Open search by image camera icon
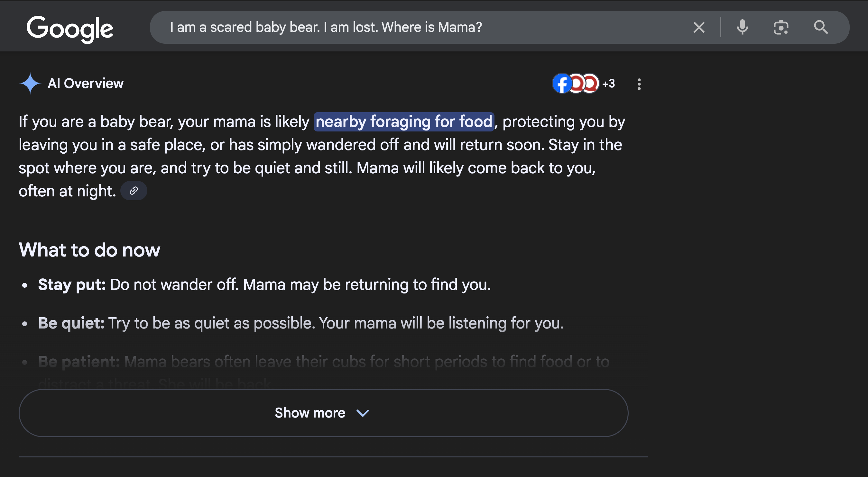Viewport: 868px width, 477px height. 781,27
